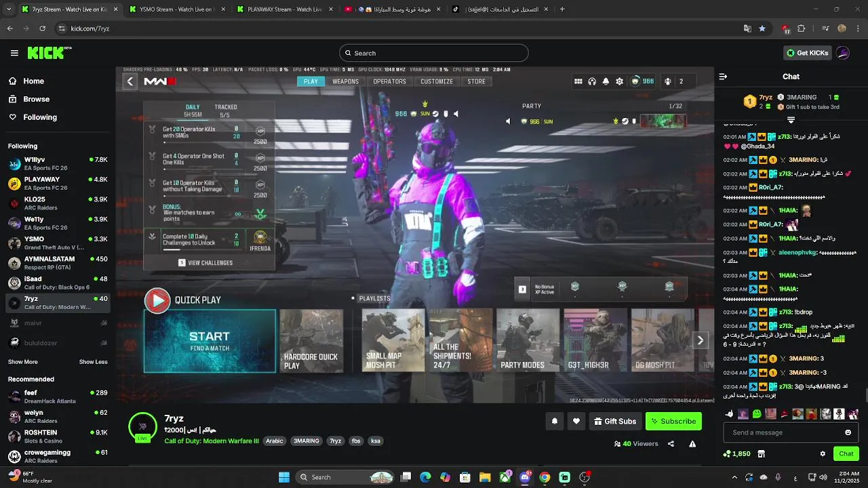Image resolution: width=868 pixels, height=488 pixels.
Task: Collapse the chat panel with arrow icon
Action: point(723,77)
